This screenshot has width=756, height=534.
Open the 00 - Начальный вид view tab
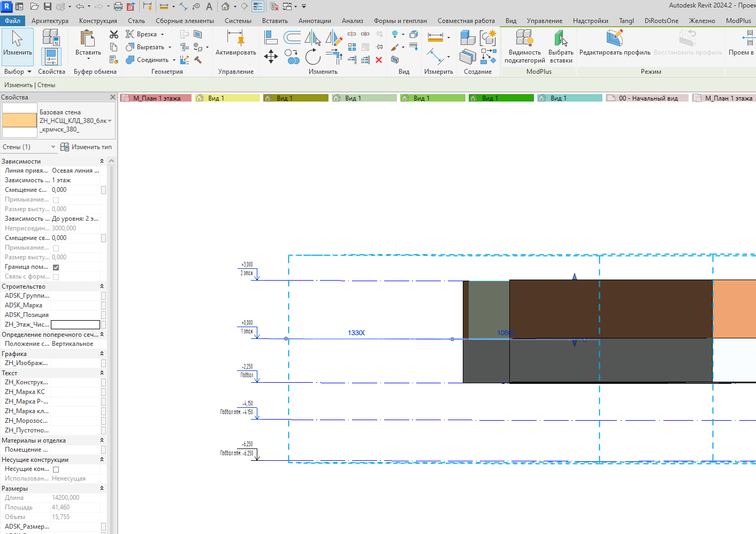(647, 98)
